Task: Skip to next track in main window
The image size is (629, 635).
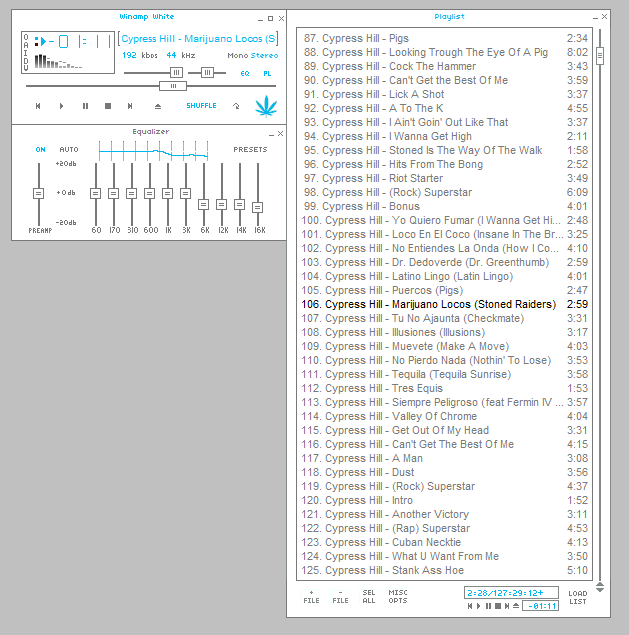Action: point(130,105)
